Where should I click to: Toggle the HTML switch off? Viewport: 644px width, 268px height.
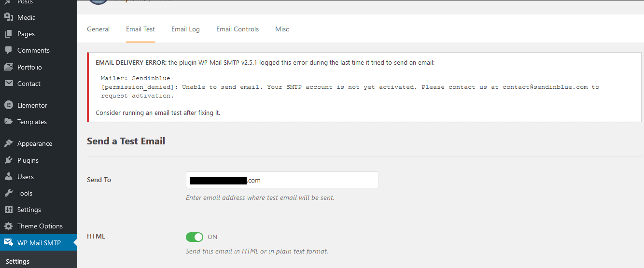click(x=195, y=237)
